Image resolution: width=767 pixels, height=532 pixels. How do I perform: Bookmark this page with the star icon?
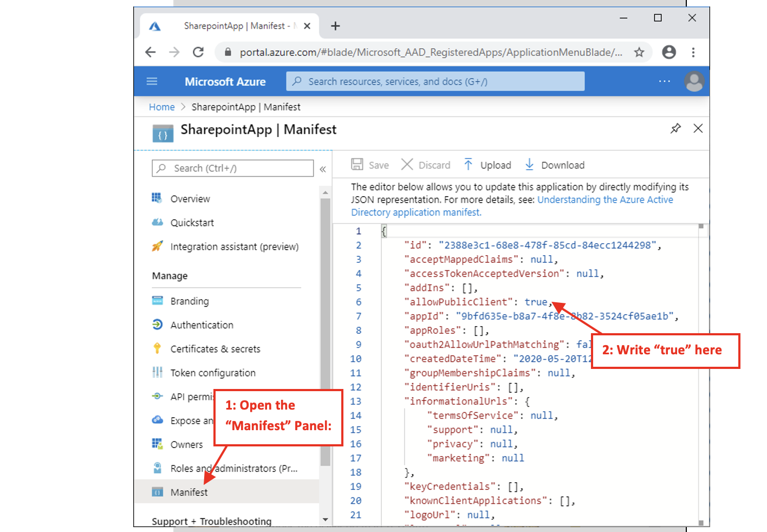pyautogui.click(x=639, y=52)
